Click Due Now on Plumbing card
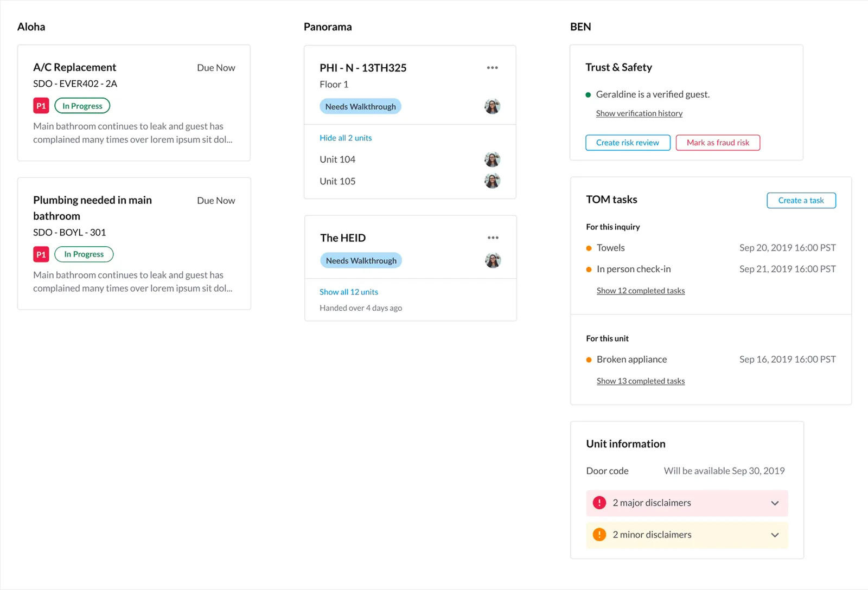The image size is (868, 590). coord(216,201)
